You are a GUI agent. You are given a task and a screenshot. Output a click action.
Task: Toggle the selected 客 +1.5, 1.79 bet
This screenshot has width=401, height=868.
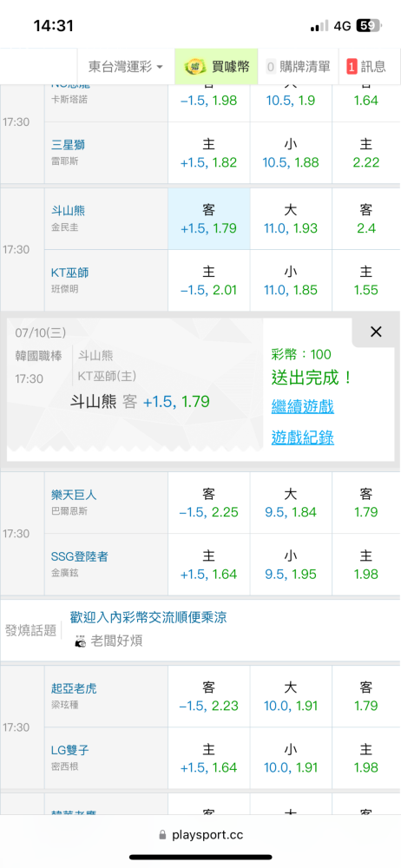coord(209,219)
